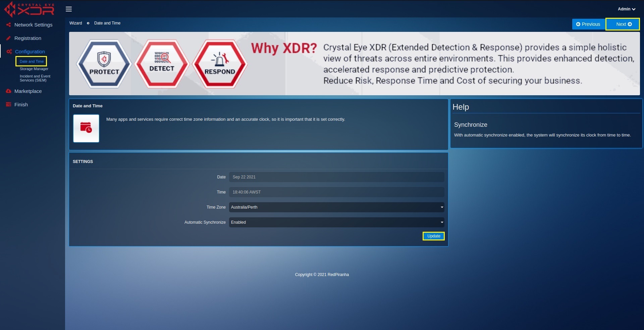
Task: Click the Date field Sep 22 2021
Action: point(336,177)
